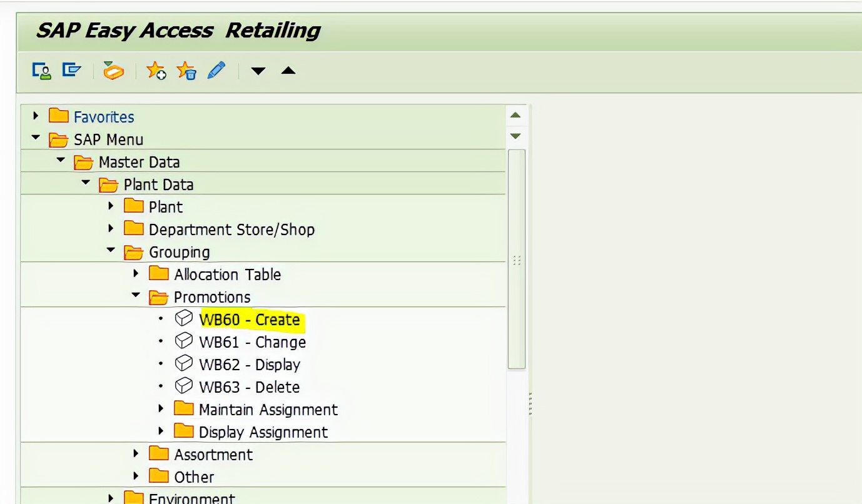Select the Display Assignment label
The width and height of the screenshot is (862, 504).
pos(263,432)
